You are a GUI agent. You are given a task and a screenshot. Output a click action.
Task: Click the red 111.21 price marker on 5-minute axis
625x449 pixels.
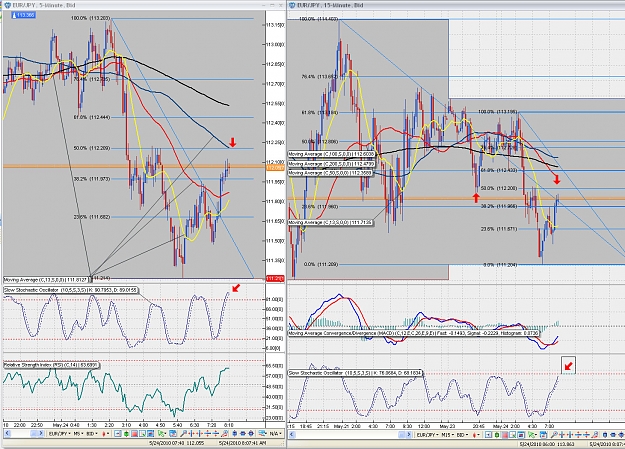[275, 278]
